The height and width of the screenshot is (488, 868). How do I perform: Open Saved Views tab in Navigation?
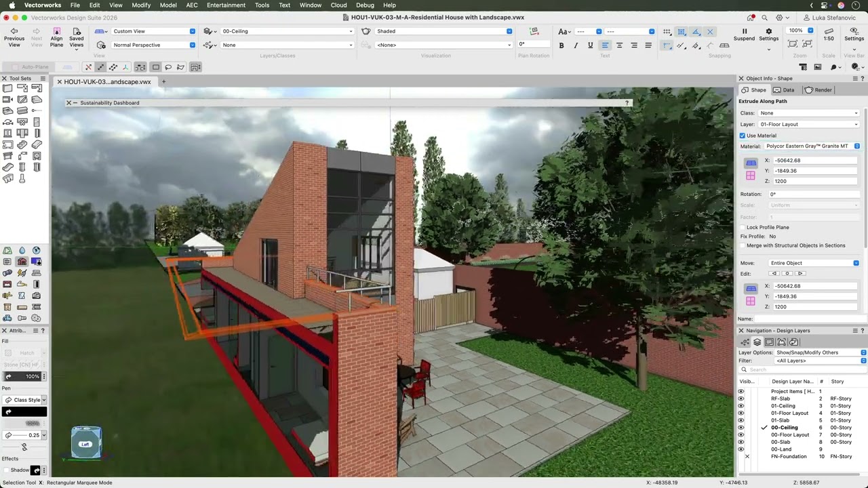793,342
